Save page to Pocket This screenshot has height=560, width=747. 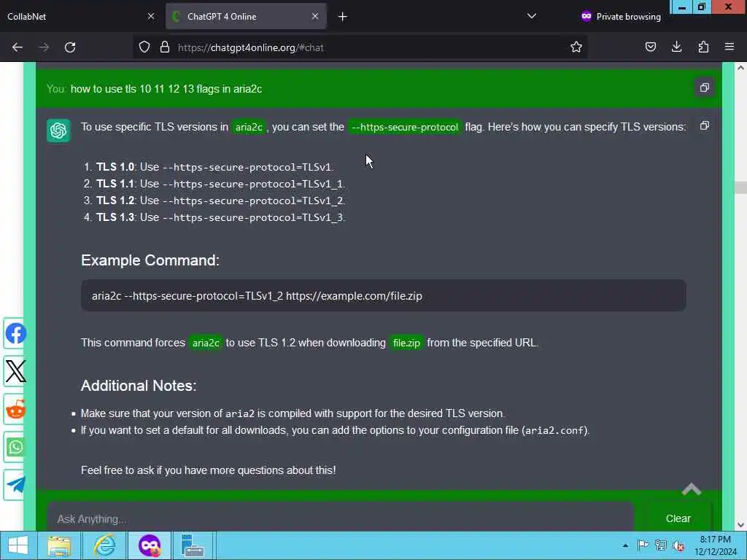[650, 47]
